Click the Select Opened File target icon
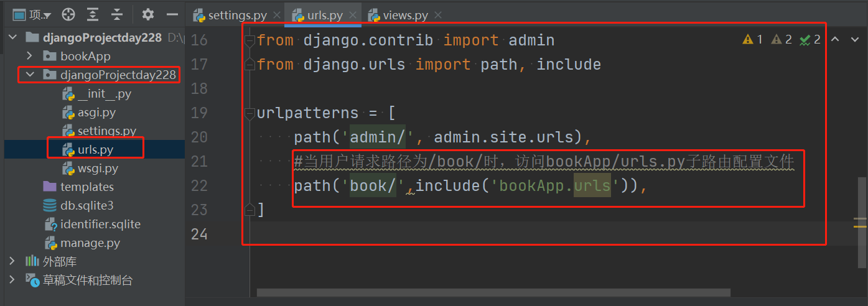The width and height of the screenshot is (868, 306). coord(68,14)
